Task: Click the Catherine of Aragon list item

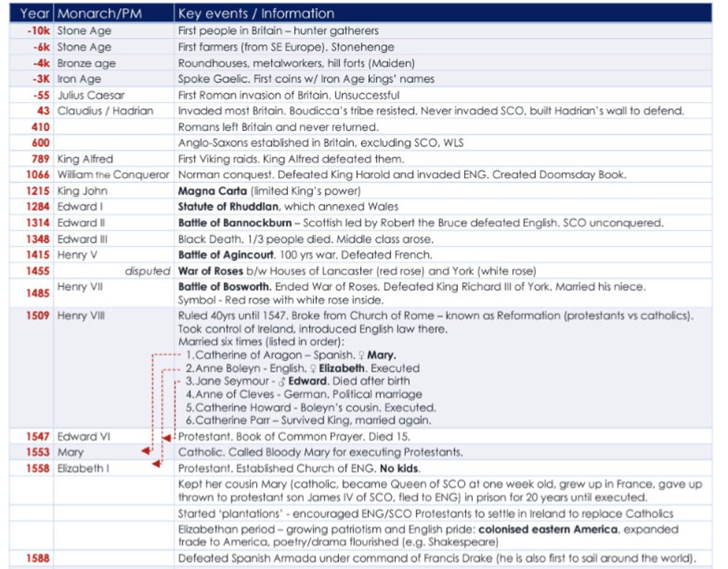Action: (291, 356)
